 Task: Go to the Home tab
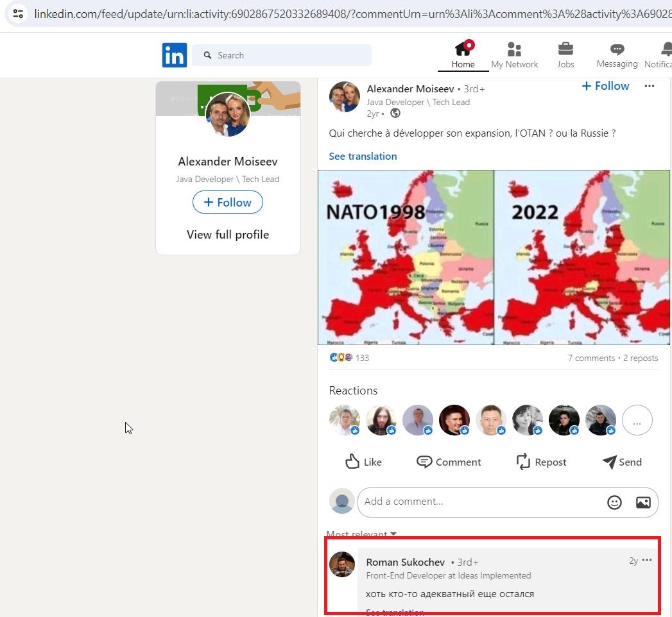[x=463, y=55]
